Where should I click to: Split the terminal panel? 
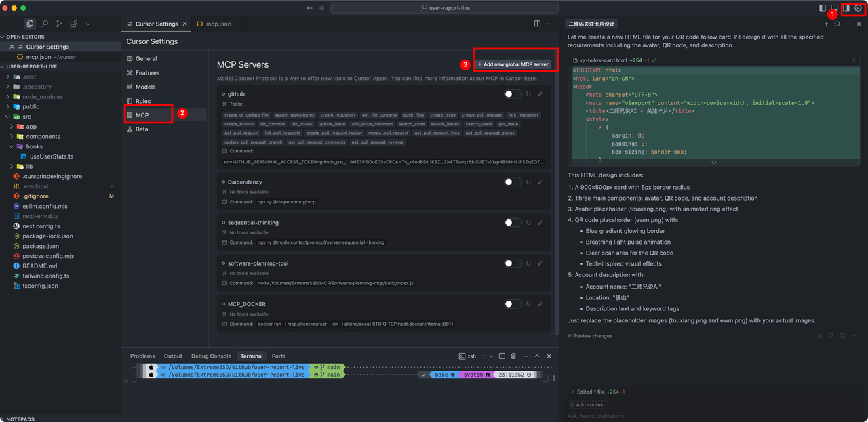click(x=502, y=356)
